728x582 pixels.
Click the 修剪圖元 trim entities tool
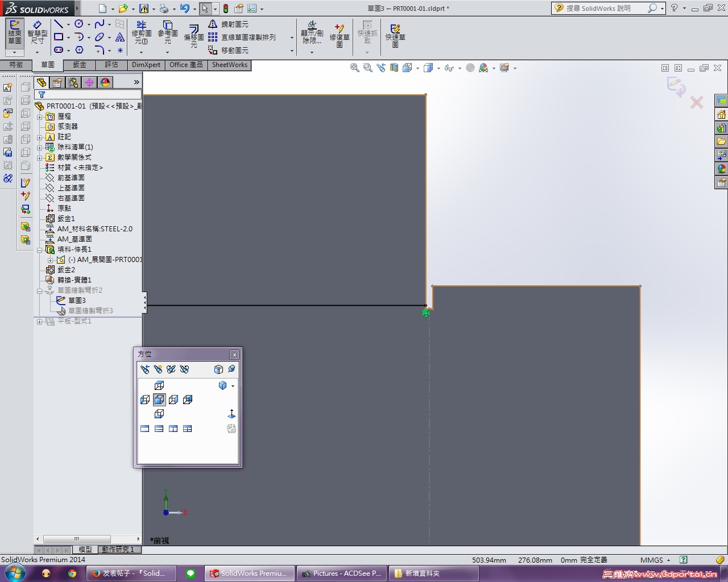pos(142,33)
